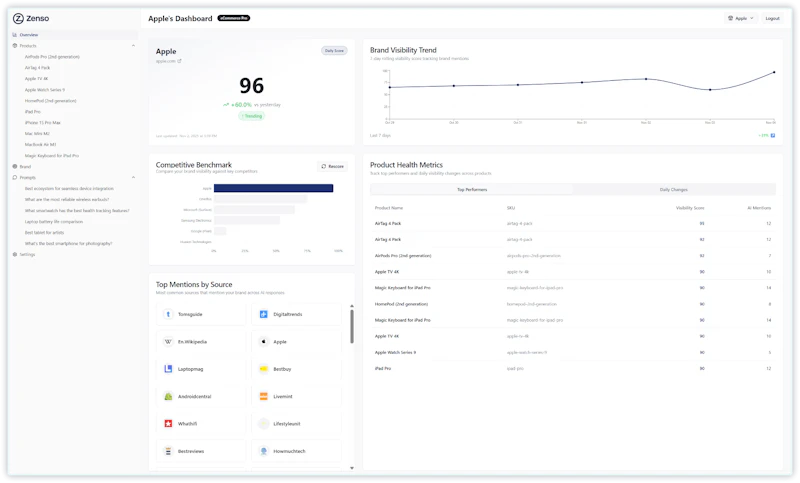Open iPhone 15 Pro Max in sidebar

pos(43,123)
